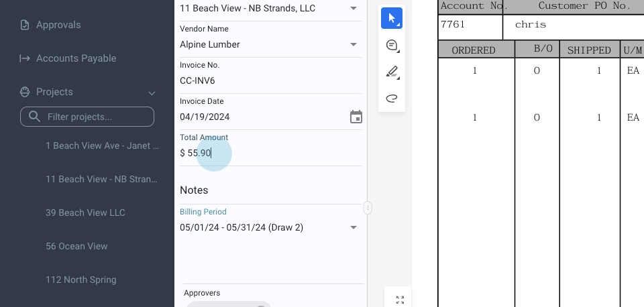Screen dimensions: 644x307
Task: Click the Projects hard-hat icon
Action: coord(25,92)
